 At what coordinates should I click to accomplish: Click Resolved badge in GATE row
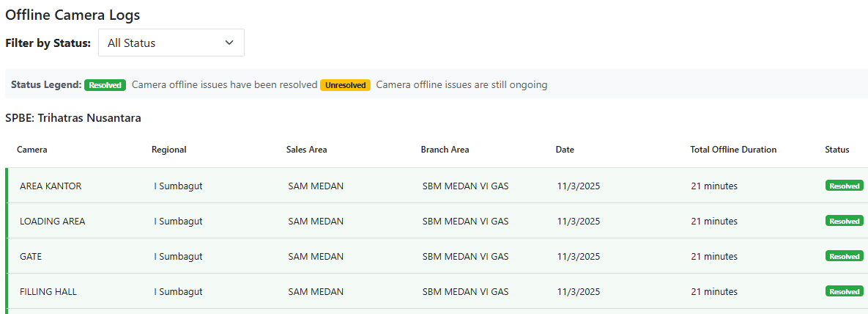click(844, 257)
